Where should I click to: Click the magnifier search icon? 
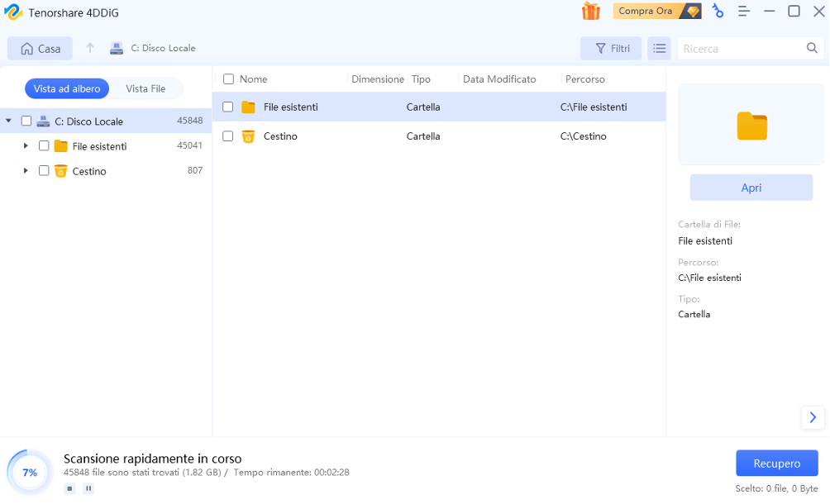(812, 48)
